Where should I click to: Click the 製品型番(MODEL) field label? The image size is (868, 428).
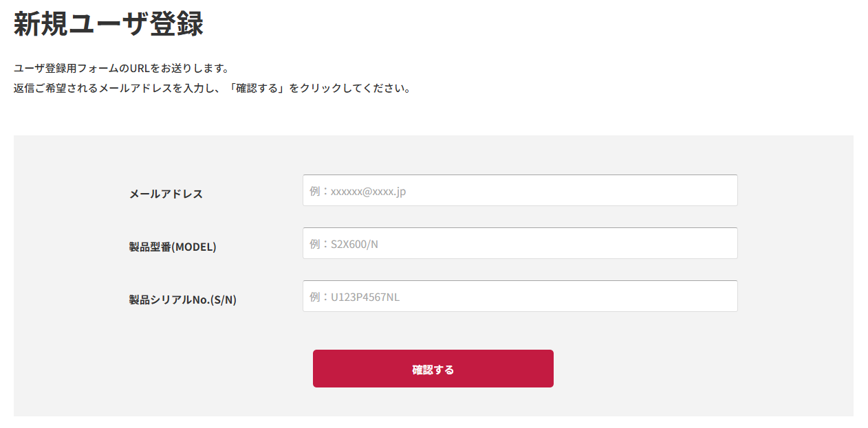pos(173,247)
